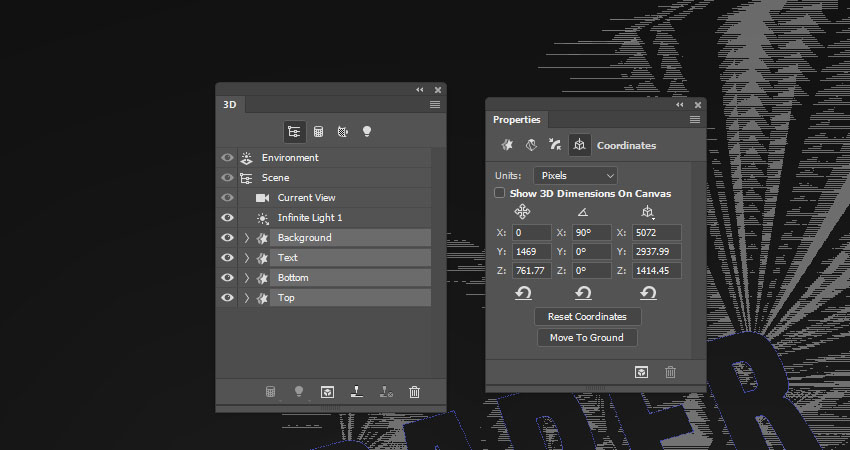The width and height of the screenshot is (850, 450).
Task: Click the scale X field showing 5072
Action: pyautogui.click(x=656, y=233)
